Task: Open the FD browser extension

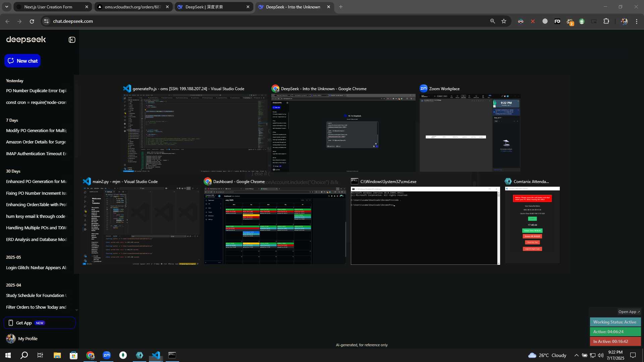Action: click(557, 21)
